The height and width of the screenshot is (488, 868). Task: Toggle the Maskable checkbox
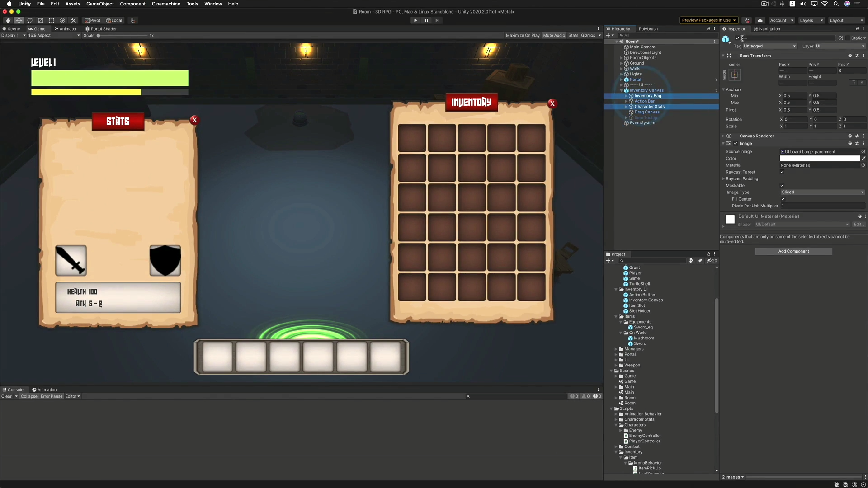[782, 186]
